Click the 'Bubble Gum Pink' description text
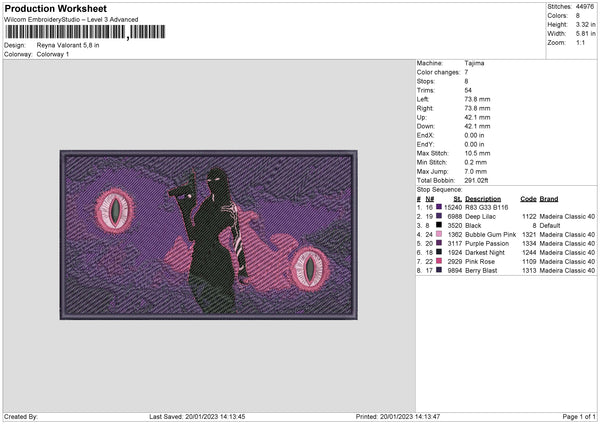Viewport: 600px width, 424px height. point(491,235)
